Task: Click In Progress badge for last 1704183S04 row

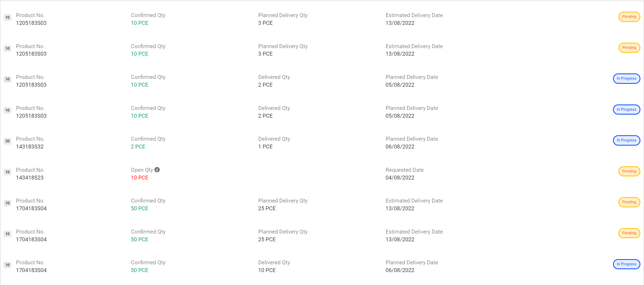Action: [x=626, y=264]
